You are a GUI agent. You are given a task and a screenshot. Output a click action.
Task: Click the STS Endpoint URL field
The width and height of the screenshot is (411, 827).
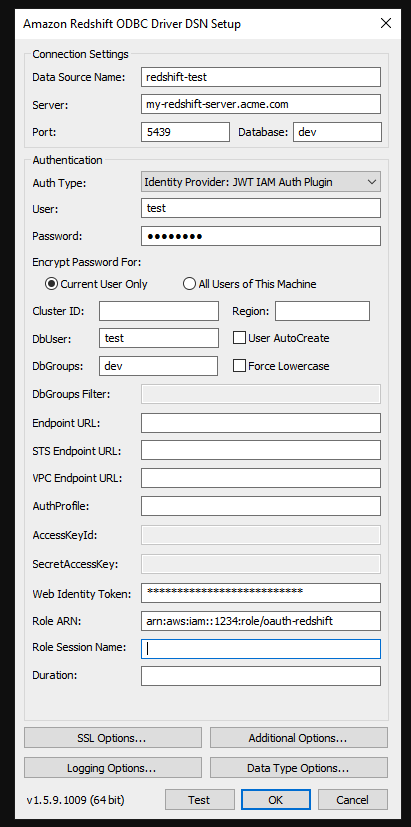261,450
